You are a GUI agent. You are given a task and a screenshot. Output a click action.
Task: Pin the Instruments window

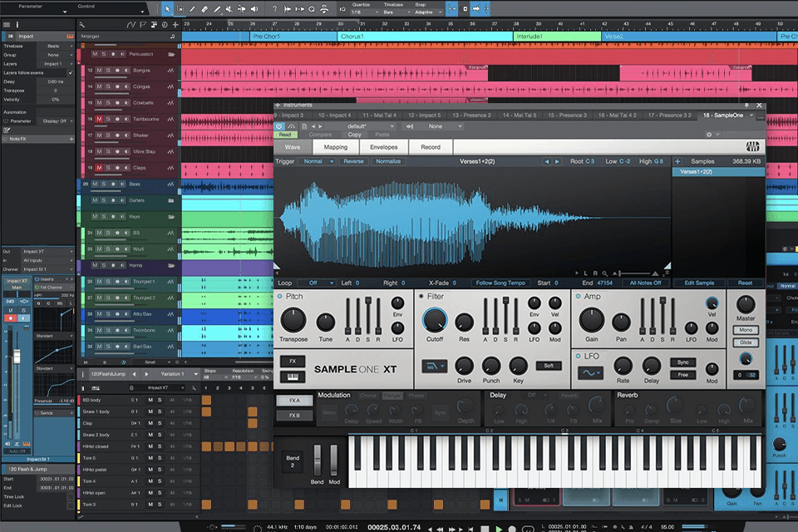(746, 106)
